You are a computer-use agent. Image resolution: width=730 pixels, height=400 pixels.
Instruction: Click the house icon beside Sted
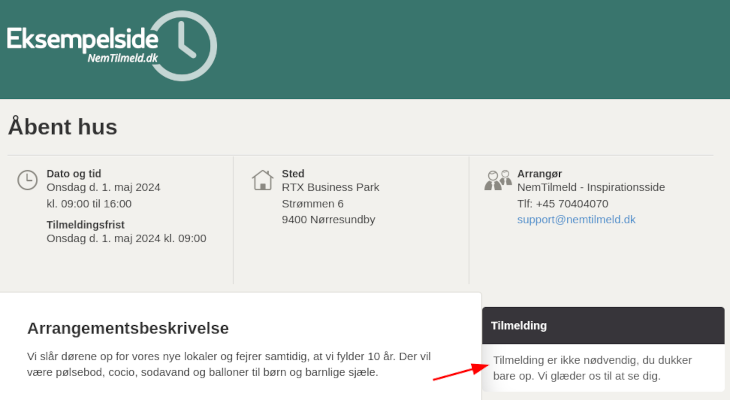click(x=263, y=180)
